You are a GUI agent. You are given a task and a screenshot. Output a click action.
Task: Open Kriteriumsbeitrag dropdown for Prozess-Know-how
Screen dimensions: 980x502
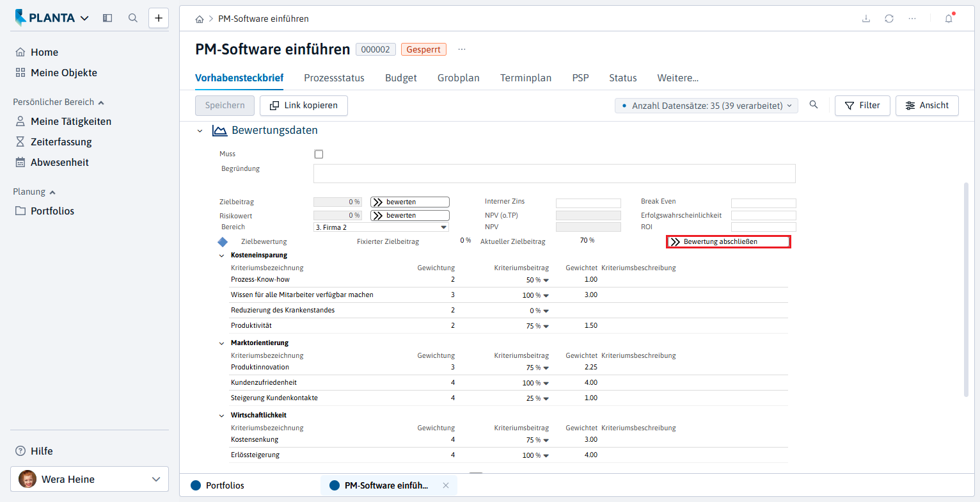[x=546, y=280]
